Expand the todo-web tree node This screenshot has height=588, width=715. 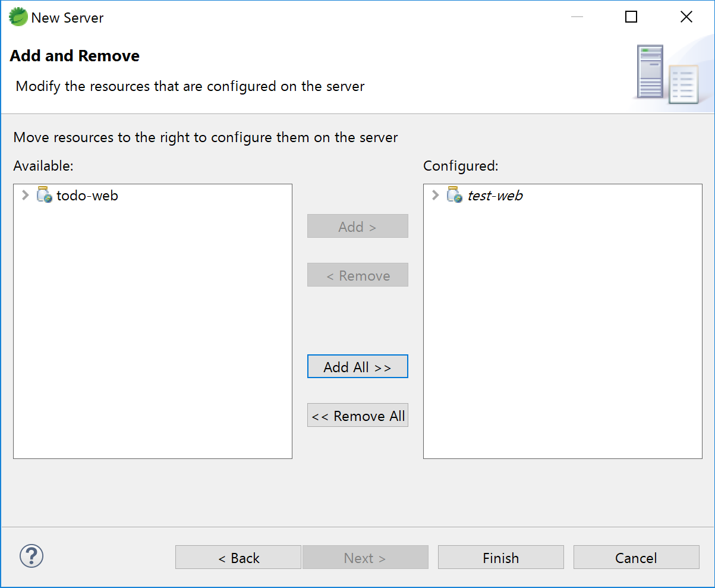[x=25, y=195]
